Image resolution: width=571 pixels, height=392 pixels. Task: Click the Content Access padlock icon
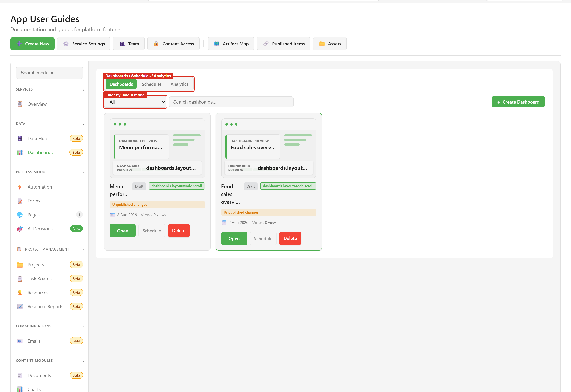156,44
